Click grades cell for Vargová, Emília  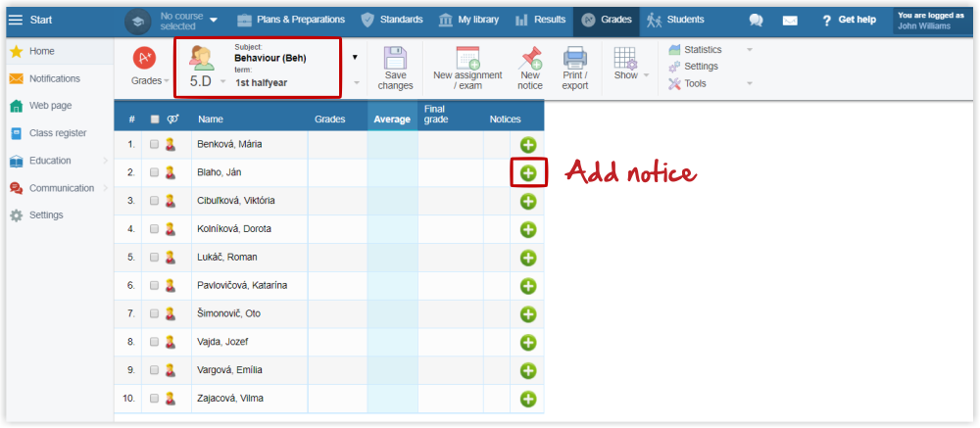(337, 370)
